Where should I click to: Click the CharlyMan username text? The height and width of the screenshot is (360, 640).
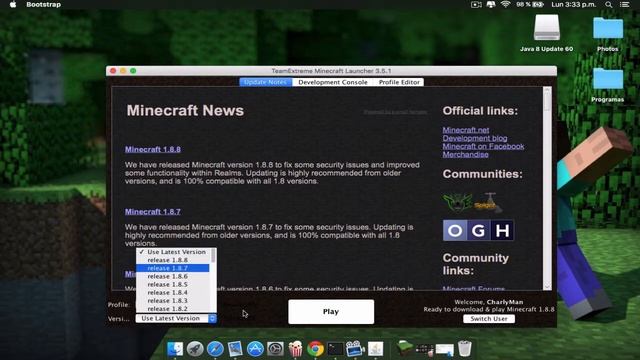[505, 302]
